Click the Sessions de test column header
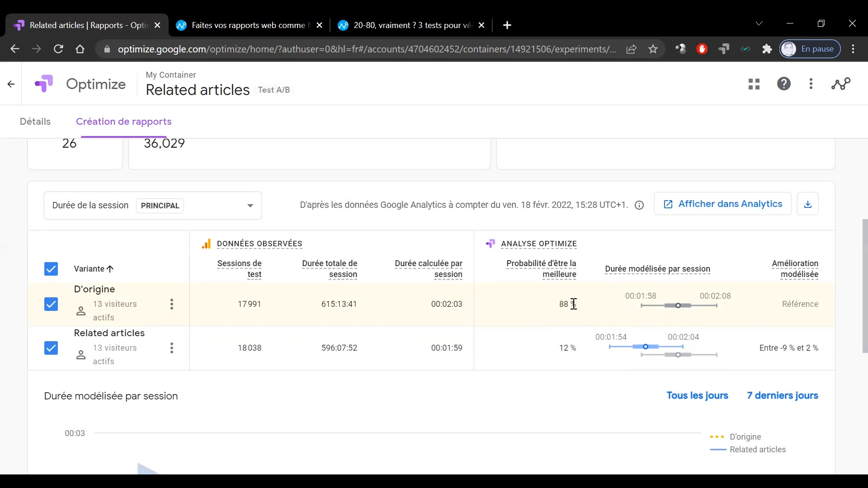This screenshot has height=488, width=868. pos(240,269)
